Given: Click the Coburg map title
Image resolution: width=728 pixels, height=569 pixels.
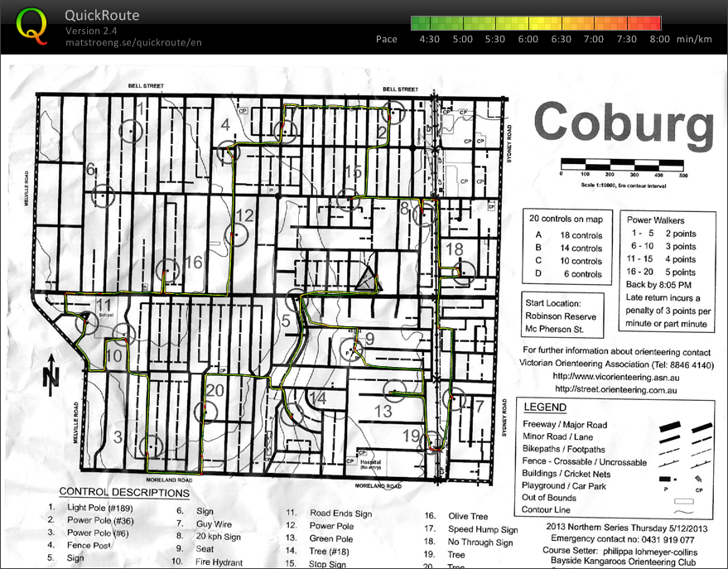Looking at the screenshot, I should [623, 123].
